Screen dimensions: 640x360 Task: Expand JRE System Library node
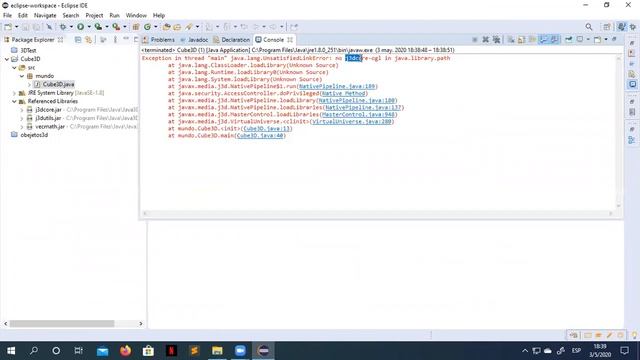click(x=14, y=93)
